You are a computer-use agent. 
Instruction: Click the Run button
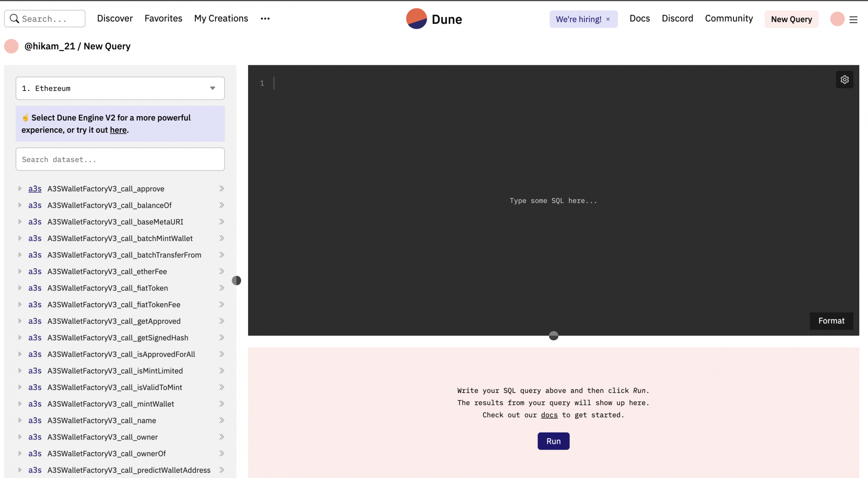point(553,441)
